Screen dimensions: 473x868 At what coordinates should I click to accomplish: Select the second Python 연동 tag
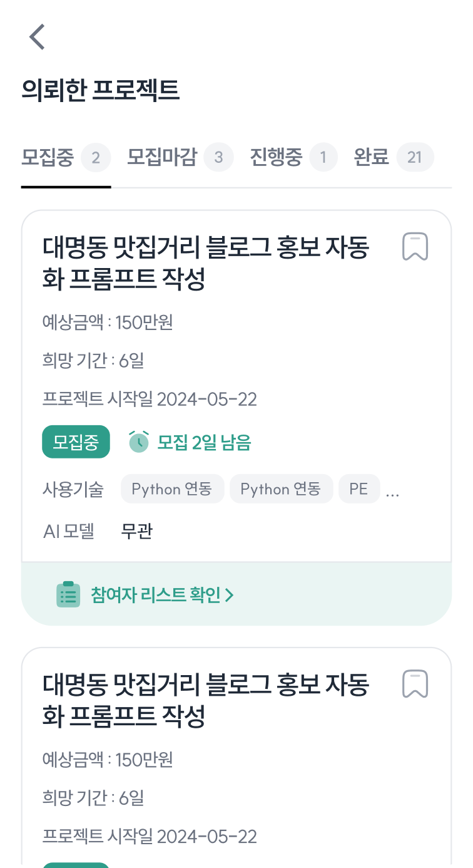pyautogui.click(x=281, y=489)
